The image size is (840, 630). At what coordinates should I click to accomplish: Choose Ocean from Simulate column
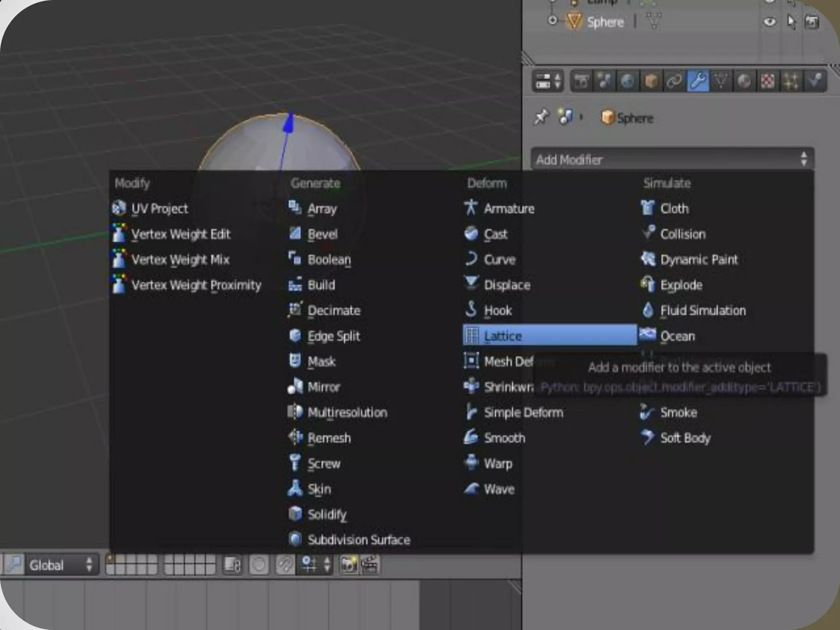pyautogui.click(x=677, y=336)
